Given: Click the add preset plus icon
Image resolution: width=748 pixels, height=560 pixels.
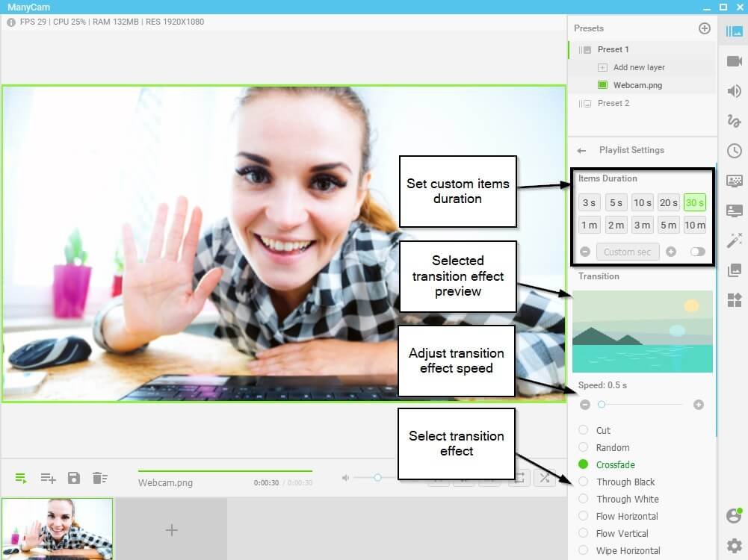Looking at the screenshot, I should point(704,28).
